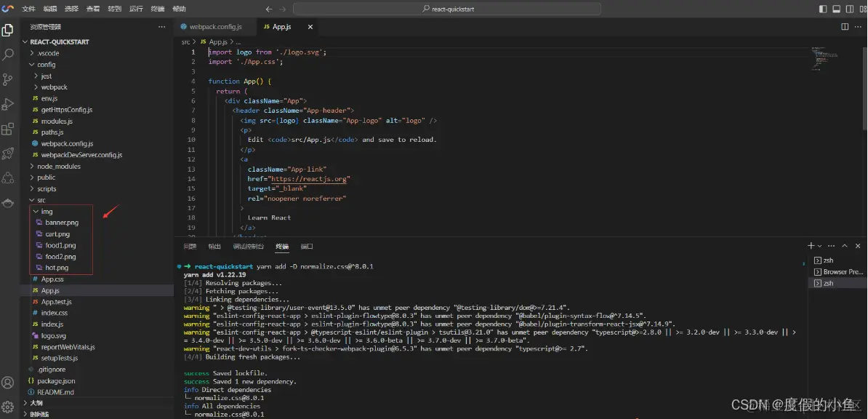Viewport: 868px width, 419px height.
Task: Expand the .vscode folder
Action: tap(97, 53)
